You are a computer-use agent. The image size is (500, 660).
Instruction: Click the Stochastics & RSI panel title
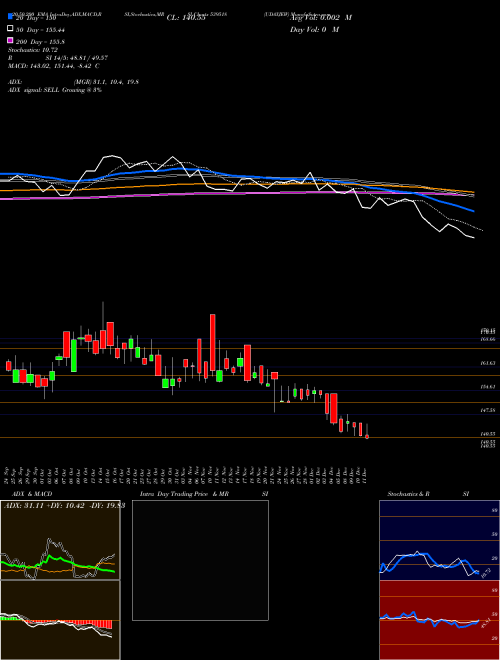(x=428, y=494)
